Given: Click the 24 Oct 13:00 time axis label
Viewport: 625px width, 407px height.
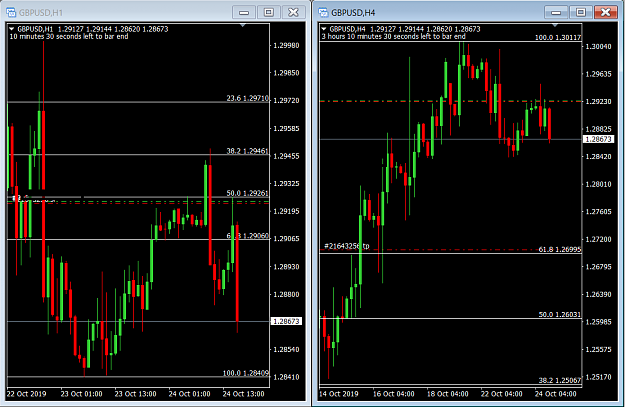Looking at the screenshot, I should (243, 394).
